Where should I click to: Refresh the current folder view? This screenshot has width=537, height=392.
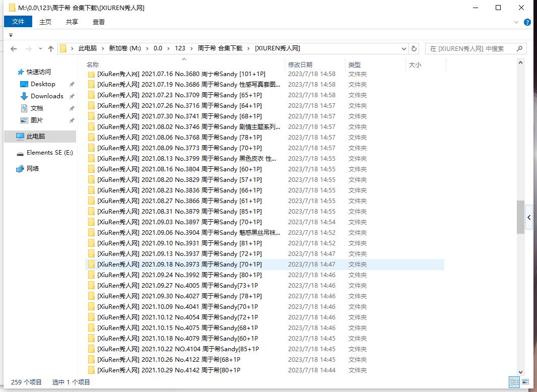pyautogui.click(x=414, y=49)
